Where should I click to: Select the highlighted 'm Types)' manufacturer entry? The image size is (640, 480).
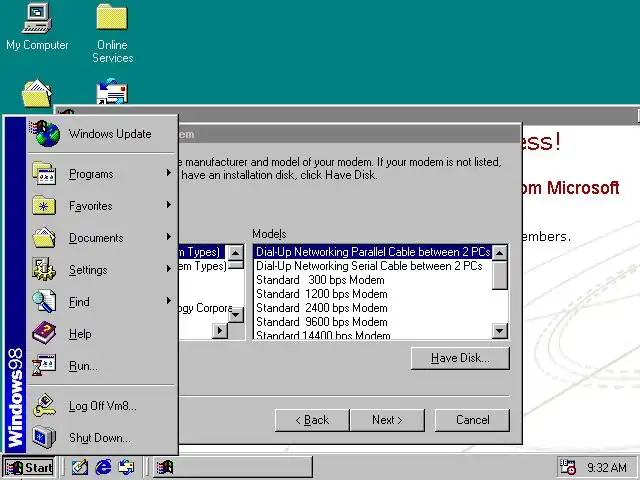202,252
